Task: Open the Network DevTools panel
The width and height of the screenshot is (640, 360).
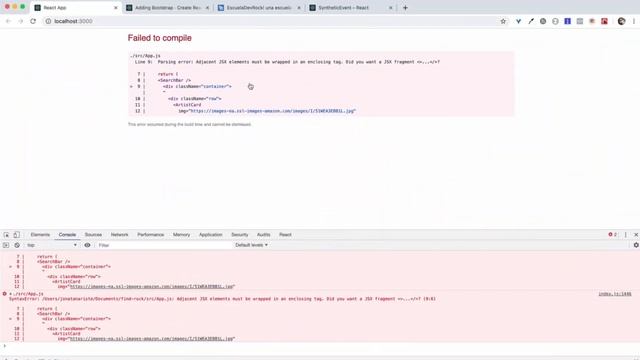Action: coord(120,235)
